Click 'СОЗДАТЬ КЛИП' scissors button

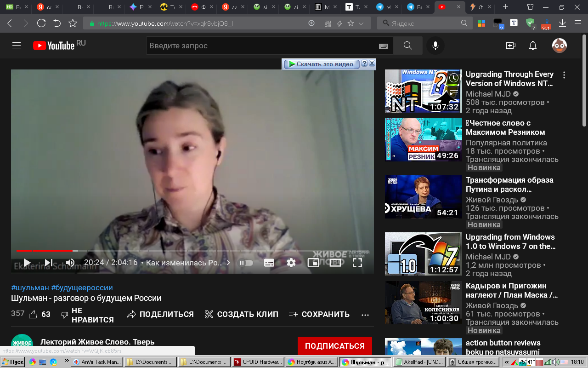pos(241,315)
